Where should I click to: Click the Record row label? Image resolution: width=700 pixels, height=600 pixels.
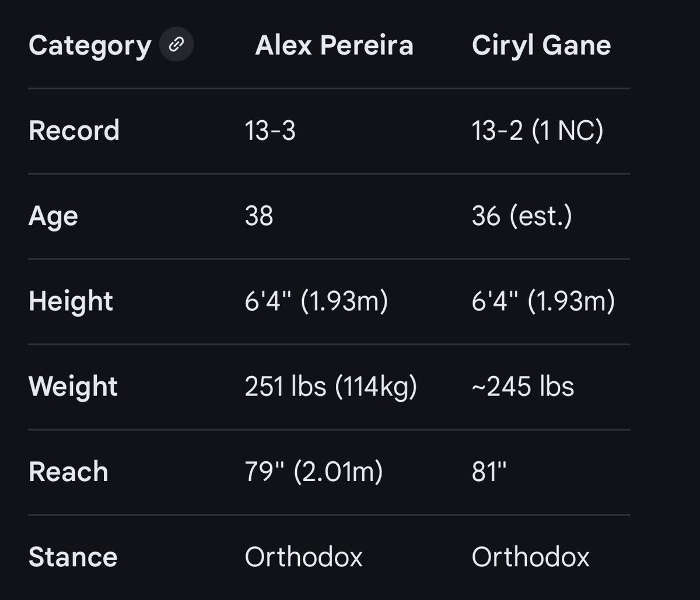pos(74,131)
